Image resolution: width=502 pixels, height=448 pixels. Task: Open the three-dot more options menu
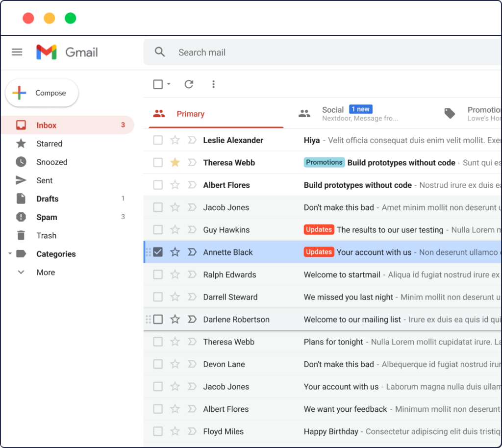pos(213,84)
